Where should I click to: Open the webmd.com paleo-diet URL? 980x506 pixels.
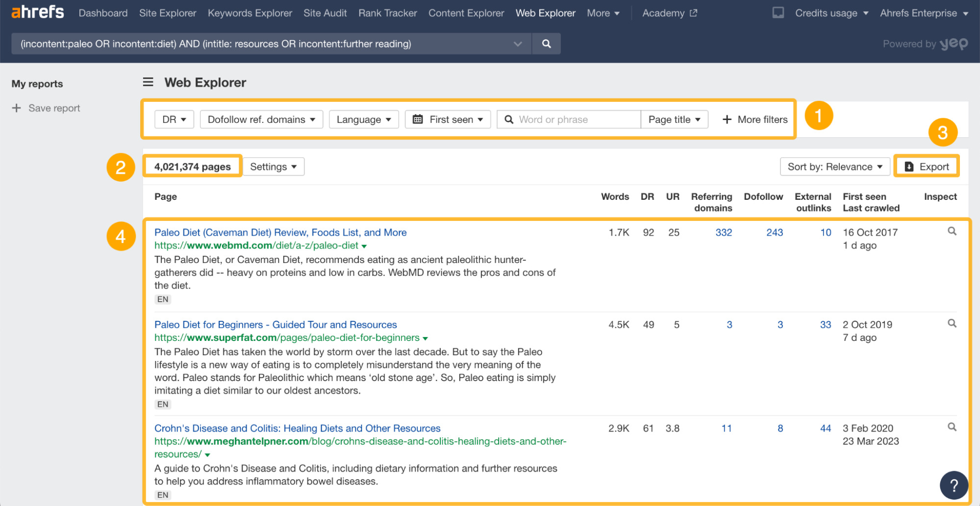pos(256,245)
